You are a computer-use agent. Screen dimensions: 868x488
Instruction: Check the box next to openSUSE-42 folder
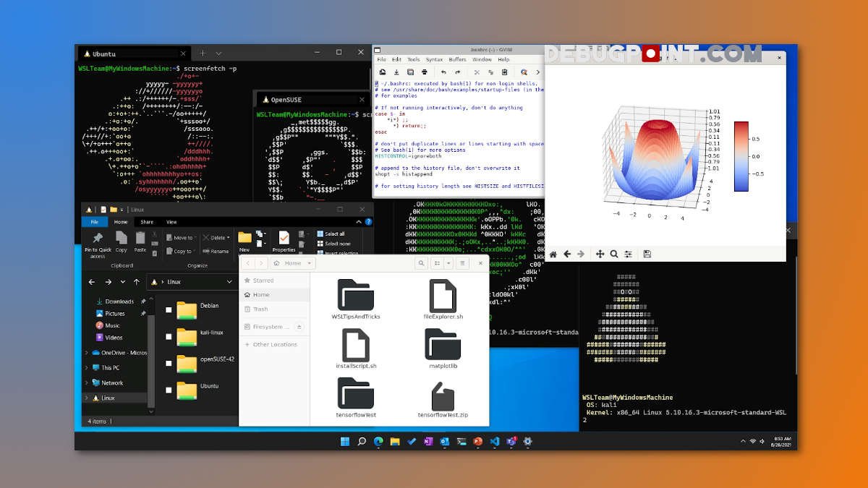(169, 363)
